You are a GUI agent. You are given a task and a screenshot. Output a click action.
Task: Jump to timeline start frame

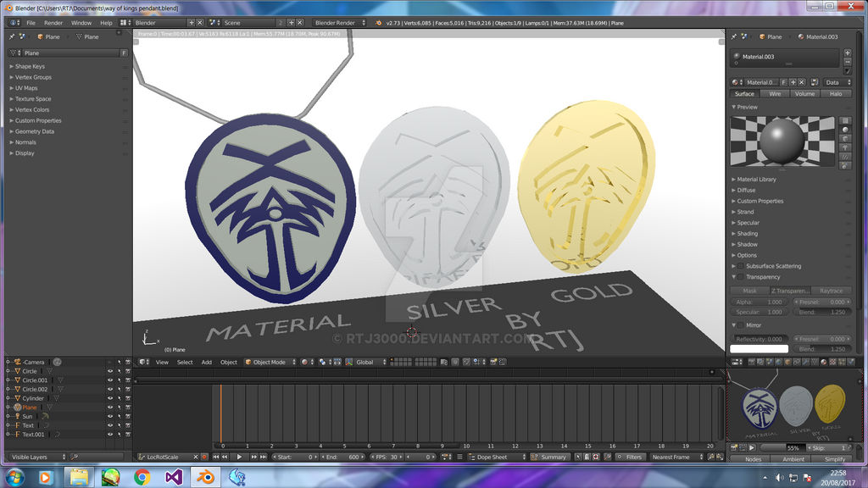tap(216, 457)
